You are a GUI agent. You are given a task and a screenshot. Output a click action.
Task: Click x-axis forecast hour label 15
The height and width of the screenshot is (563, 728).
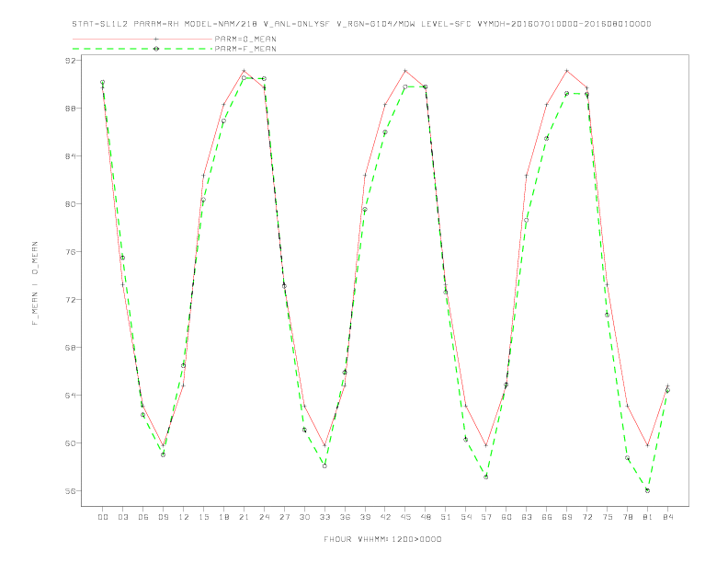[203, 517]
